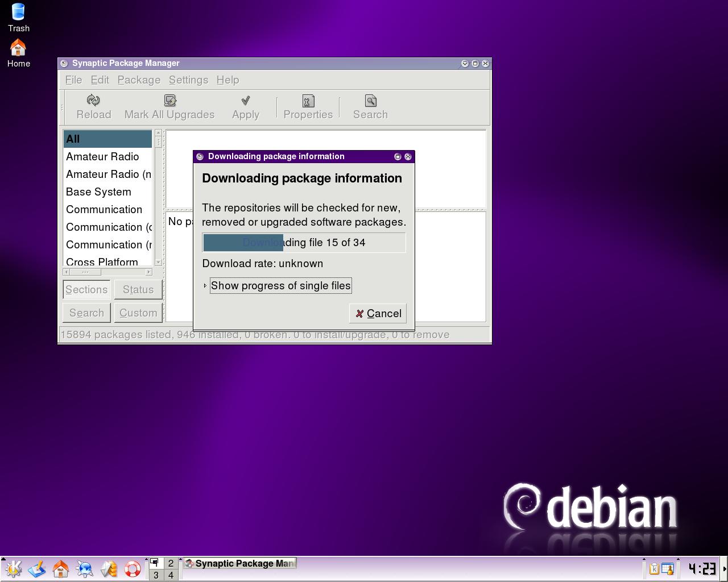Image resolution: width=728 pixels, height=582 pixels.
Task: Select the All section in the list
Action: point(107,139)
